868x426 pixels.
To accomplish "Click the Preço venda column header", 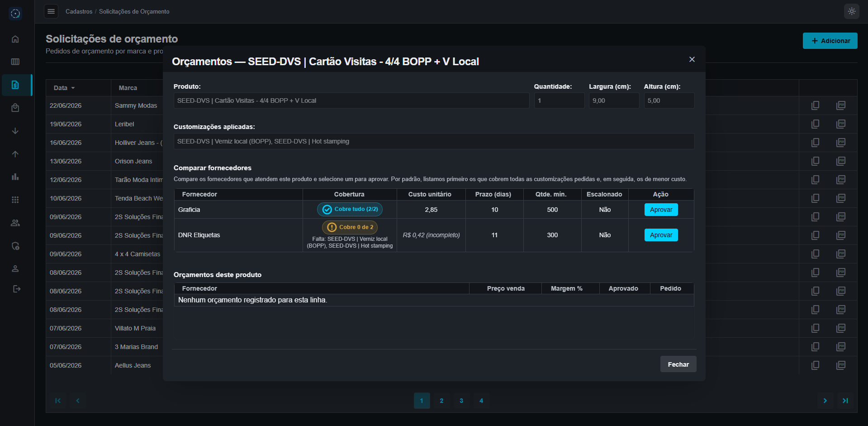I will [506, 288].
